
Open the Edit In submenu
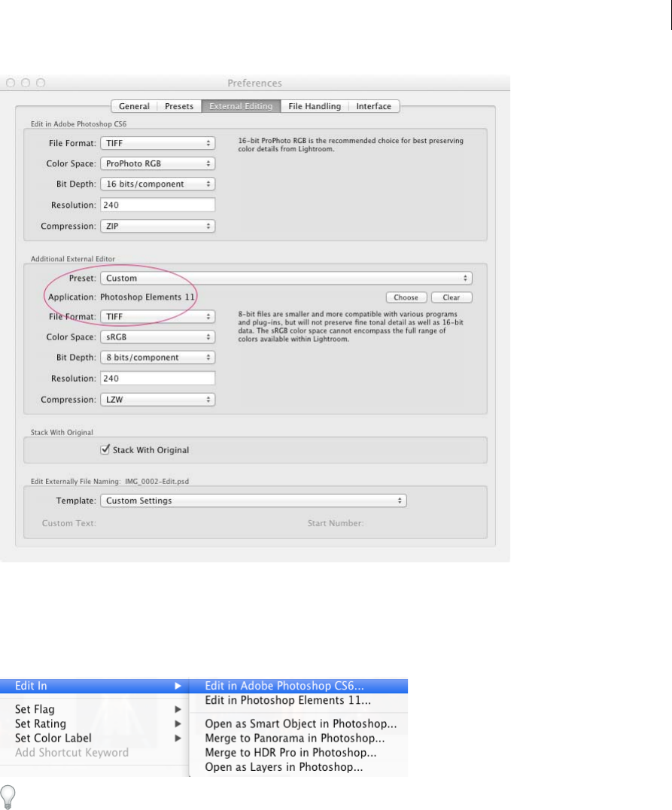tap(95, 686)
